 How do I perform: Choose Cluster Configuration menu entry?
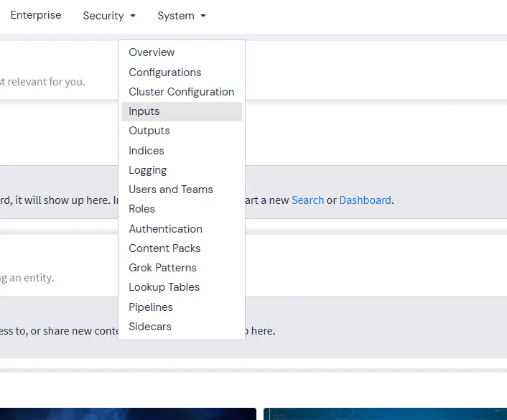(182, 92)
